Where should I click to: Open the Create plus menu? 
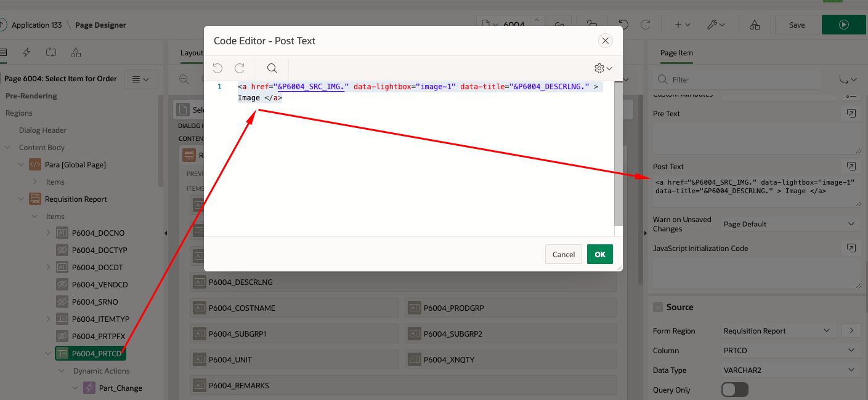pyautogui.click(x=683, y=25)
